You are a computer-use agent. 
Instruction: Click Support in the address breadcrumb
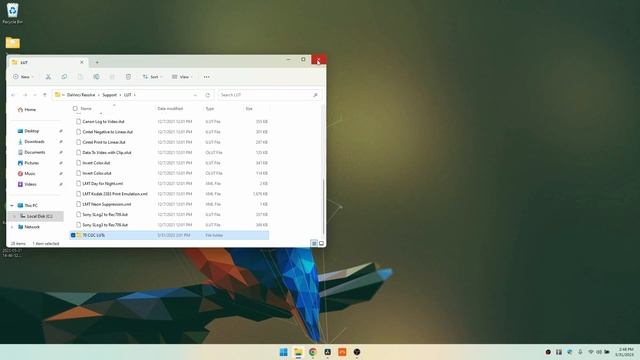[x=109, y=95]
